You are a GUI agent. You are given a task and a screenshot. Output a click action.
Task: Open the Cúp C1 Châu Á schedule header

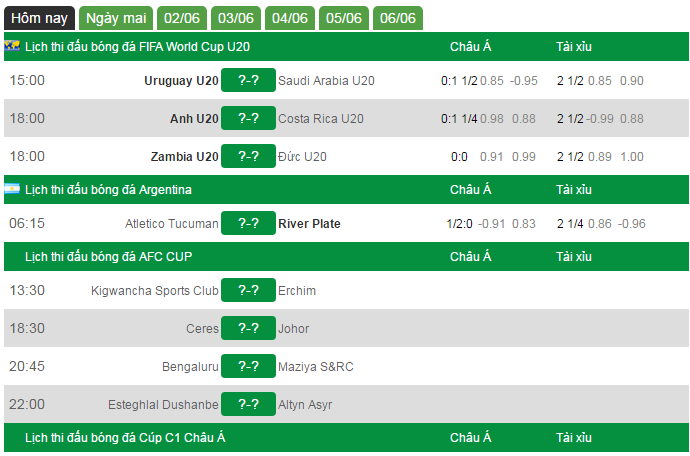125,438
